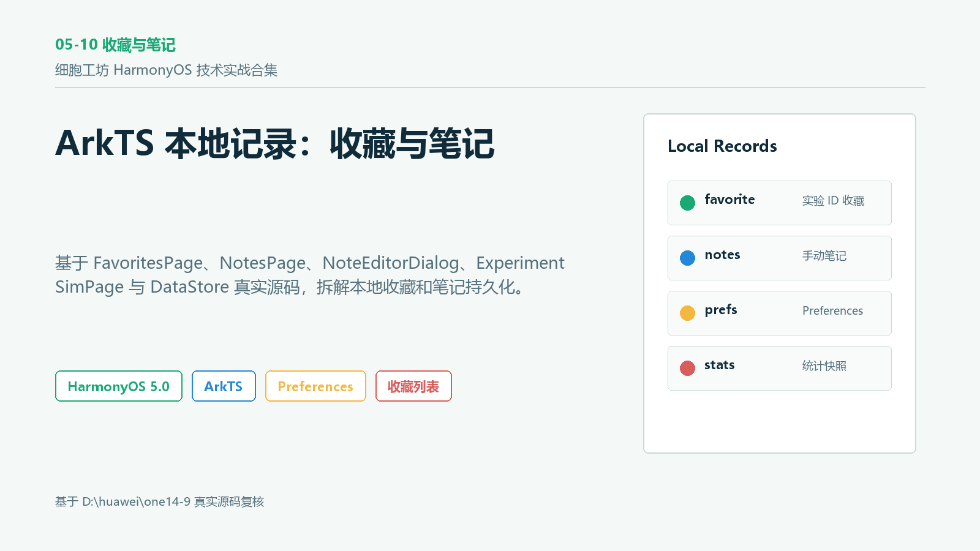Click the green dot beside favorite
The height and width of the screenshot is (551, 980).
[687, 203]
